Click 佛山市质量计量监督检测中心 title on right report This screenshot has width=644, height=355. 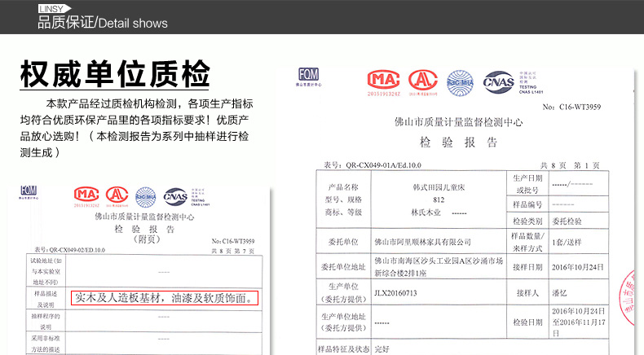click(x=458, y=122)
